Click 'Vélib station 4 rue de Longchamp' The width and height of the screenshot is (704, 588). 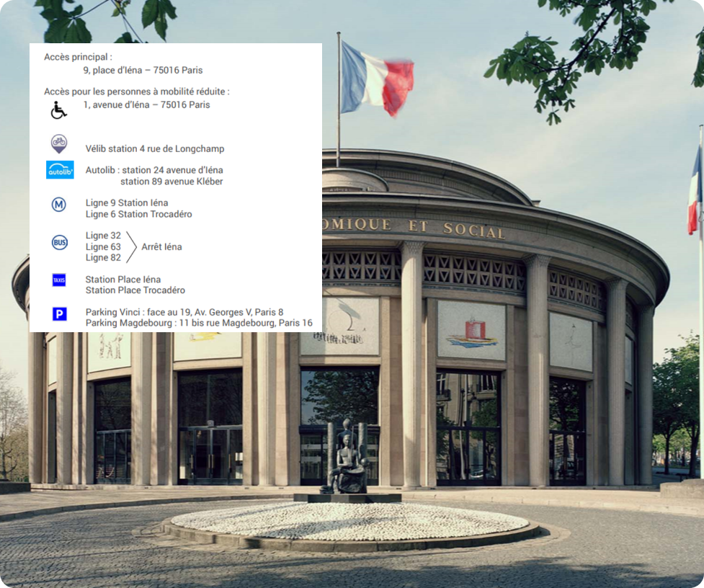tap(155, 148)
